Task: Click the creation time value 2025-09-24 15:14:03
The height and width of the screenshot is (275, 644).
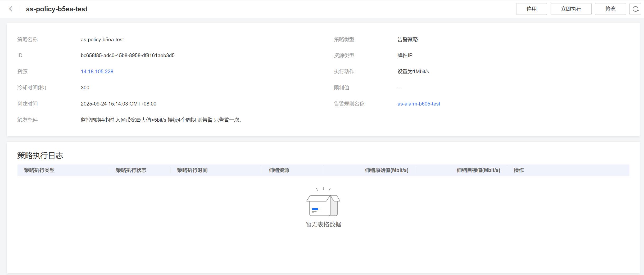Action: coord(118,104)
